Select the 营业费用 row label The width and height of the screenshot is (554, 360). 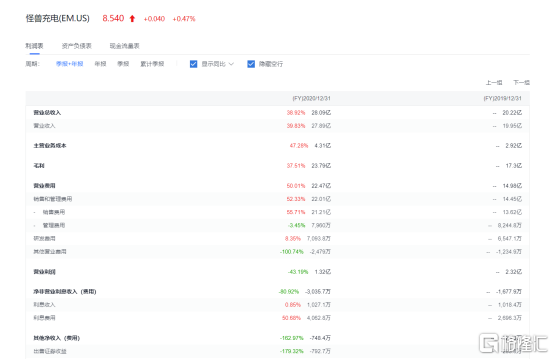[x=45, y=186]
